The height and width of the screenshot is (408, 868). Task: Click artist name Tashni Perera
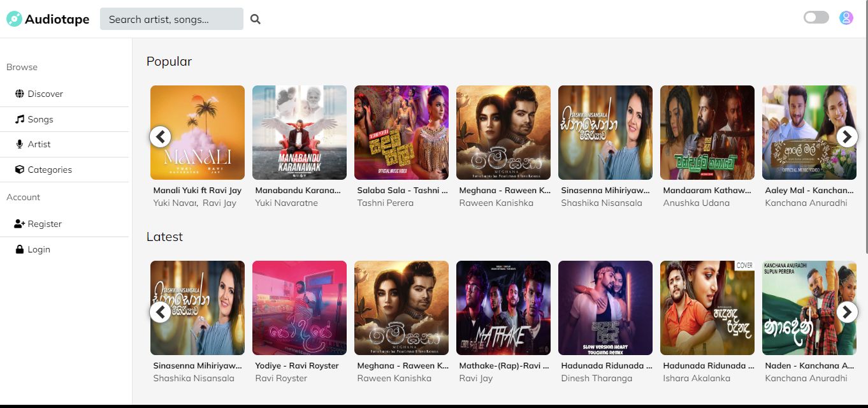386,203
